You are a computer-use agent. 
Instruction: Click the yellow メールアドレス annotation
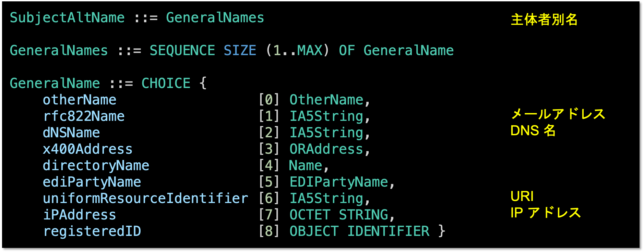coord(558,114)
